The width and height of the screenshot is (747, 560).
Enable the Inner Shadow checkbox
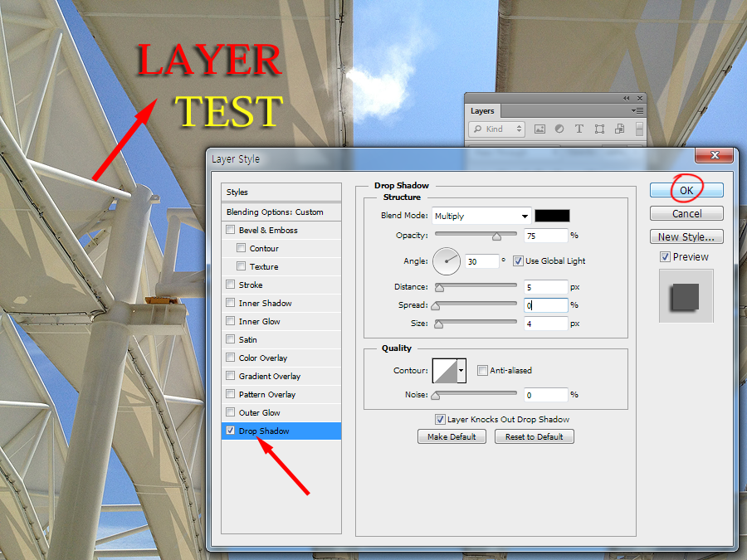pos(231,302)
